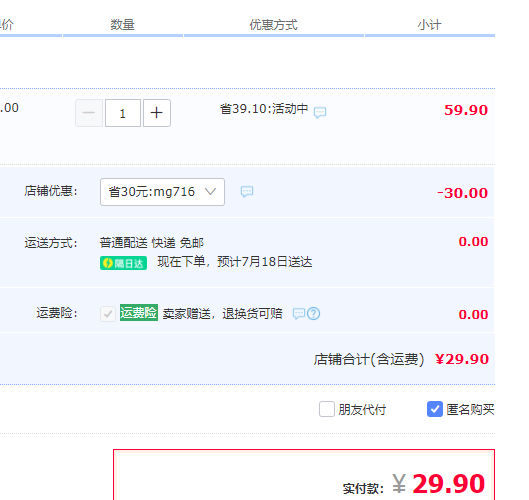Image resolution: width=529 pixels, height=500 pixels.
Task: Click the message icon next to store discount dropdown
Action: (247, 191)
